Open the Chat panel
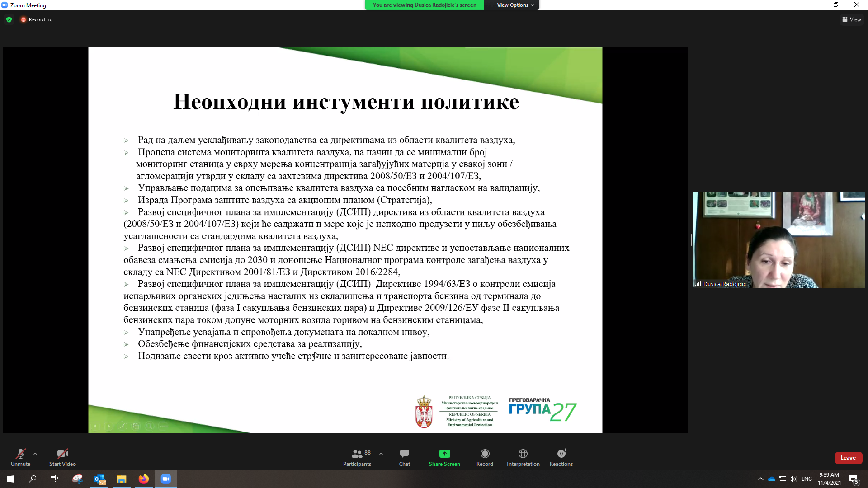This screenshot has width=868, height=488. [405, 457]
